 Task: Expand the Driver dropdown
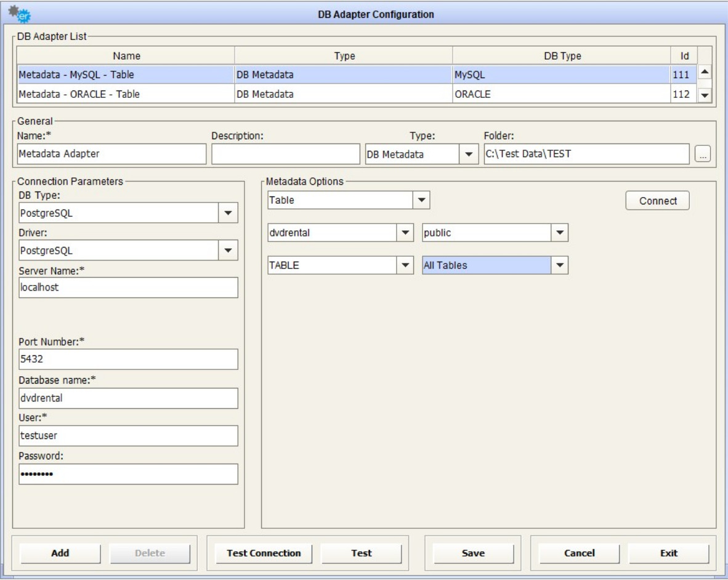pyautogui.click(x=228, y=250)
